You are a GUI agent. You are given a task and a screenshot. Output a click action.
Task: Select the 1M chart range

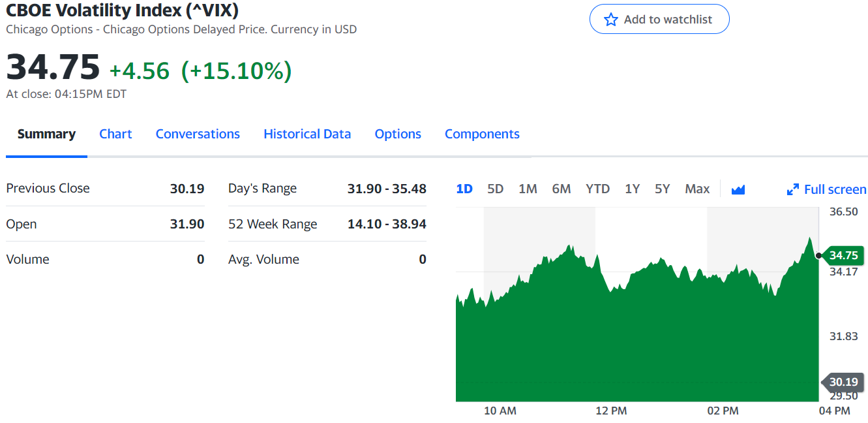pos(528,189)
